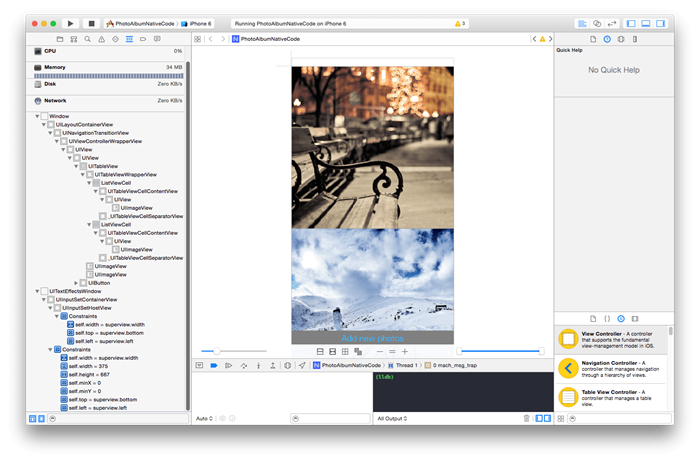Collapse the Window node in hierarchy
The image size is (700, 462).
(x=38, y=116)
